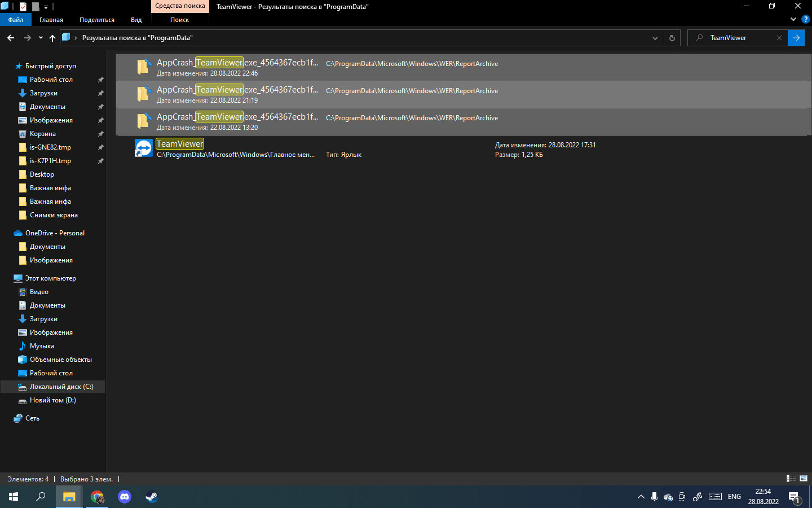Switch ENG input language
The width and height of the screenshot is (812, 508).
(x=734, y=497)
